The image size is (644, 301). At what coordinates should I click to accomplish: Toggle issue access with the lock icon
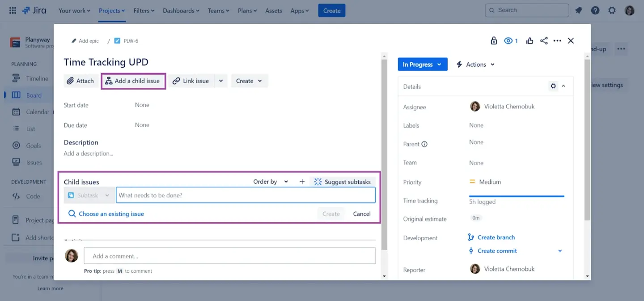click(x=494, y=40)
